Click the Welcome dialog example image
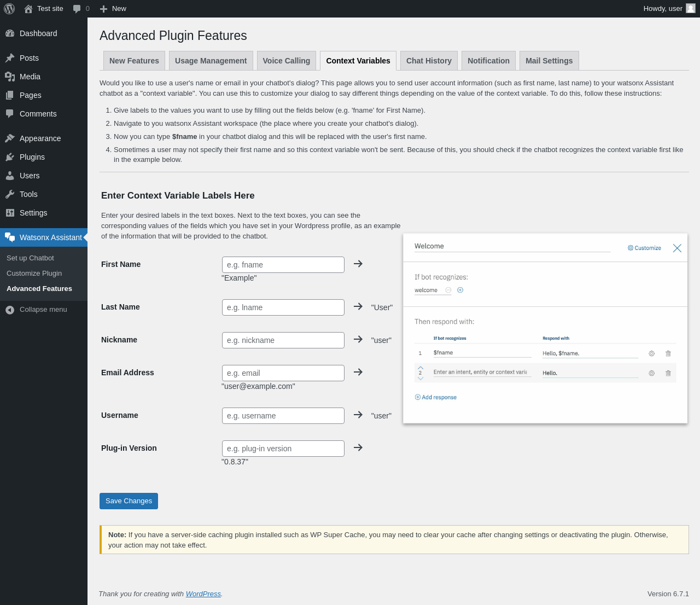Image resolution: width=700 pixels, height=605 pixels. pos(545,328)
